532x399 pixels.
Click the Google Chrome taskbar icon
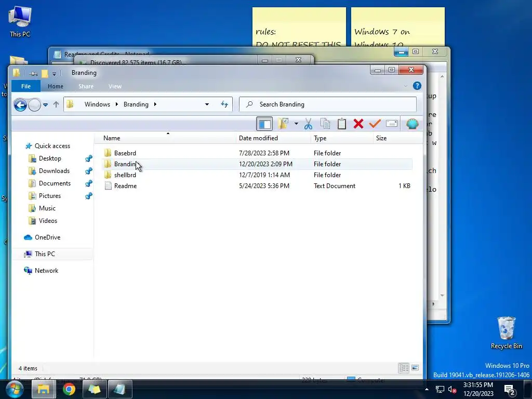[x=69, y=389]
